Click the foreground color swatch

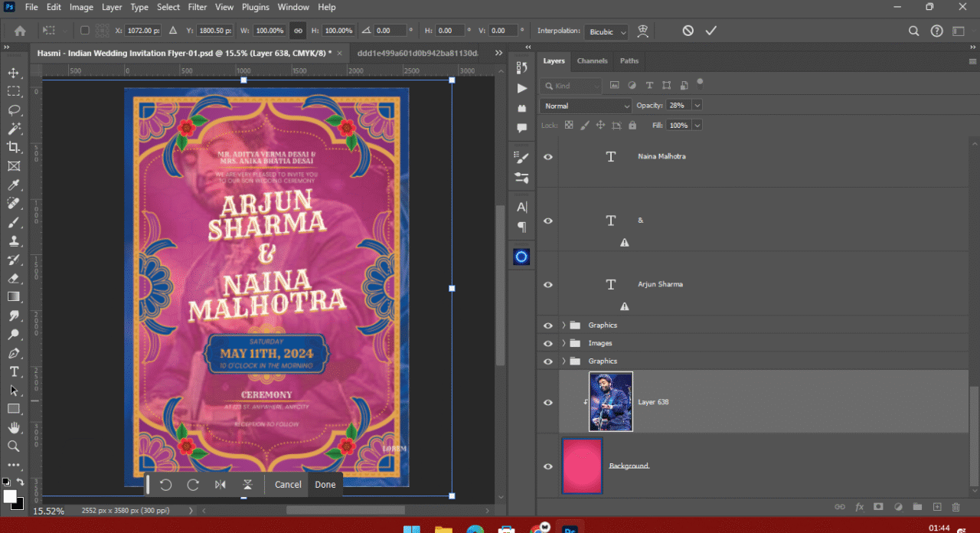(10, 497)
